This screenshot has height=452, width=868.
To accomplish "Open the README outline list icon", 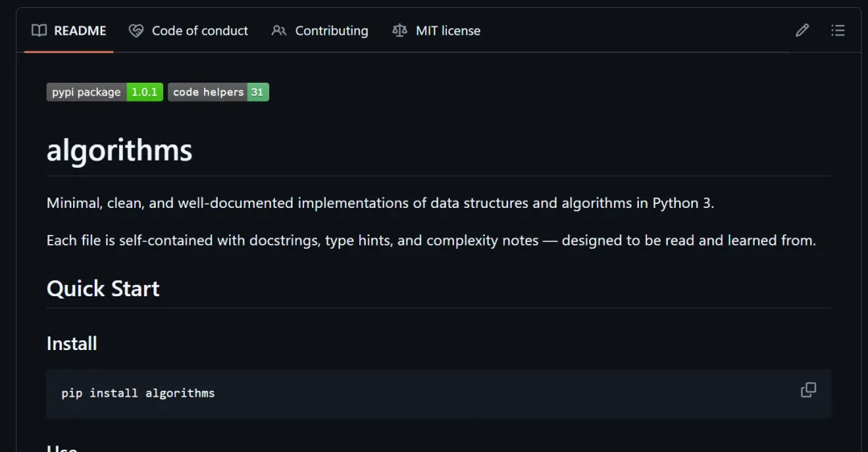I will coord(837,31).
